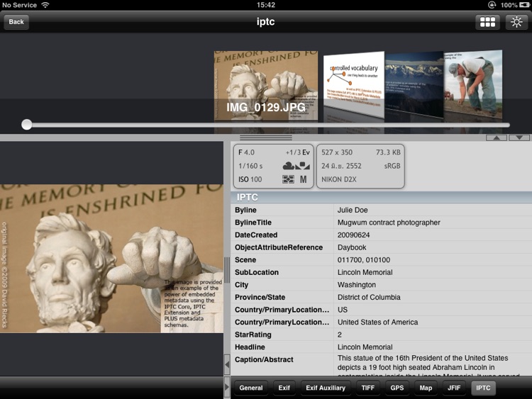
Task: Click the IMG_0129.JPG file name
Action: [x=266, y=108]
